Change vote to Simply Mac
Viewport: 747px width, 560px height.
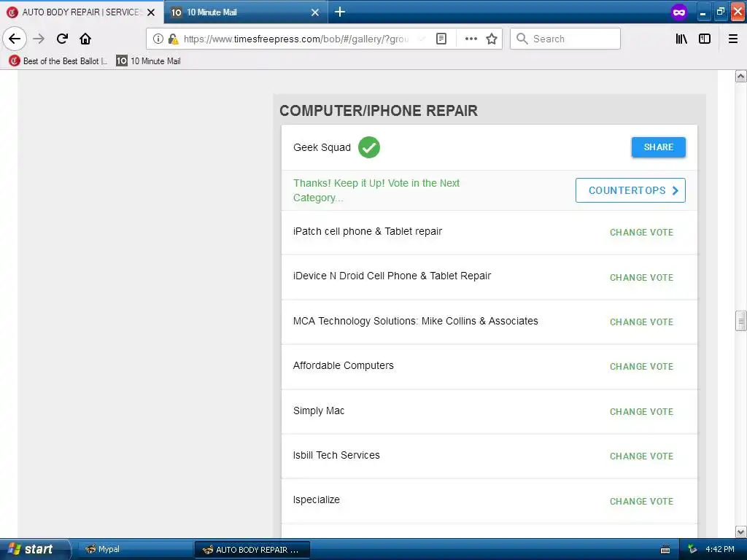click(641, 412)
